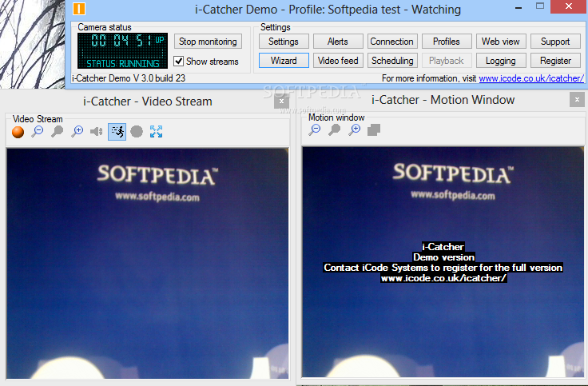Click the 'i-Catcher Demo V 3.0 build 23' text
The image size is (588, 386).
pos(129,78)
